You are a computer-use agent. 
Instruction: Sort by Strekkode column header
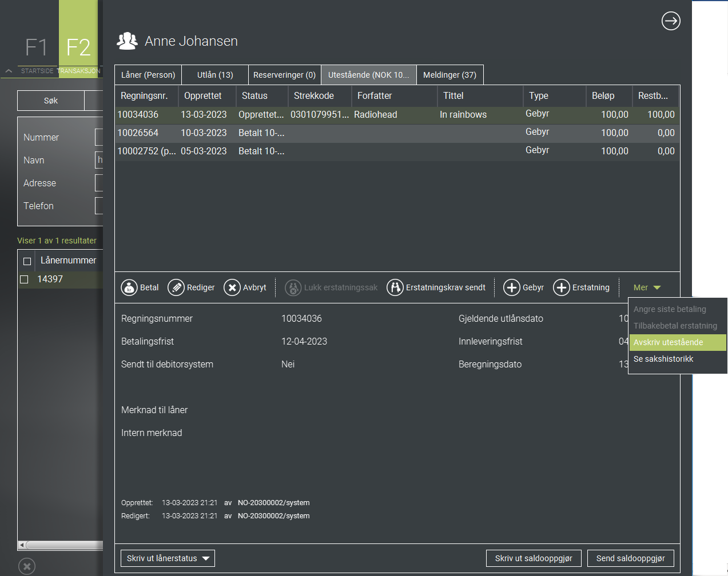click(x=320, y=95)
